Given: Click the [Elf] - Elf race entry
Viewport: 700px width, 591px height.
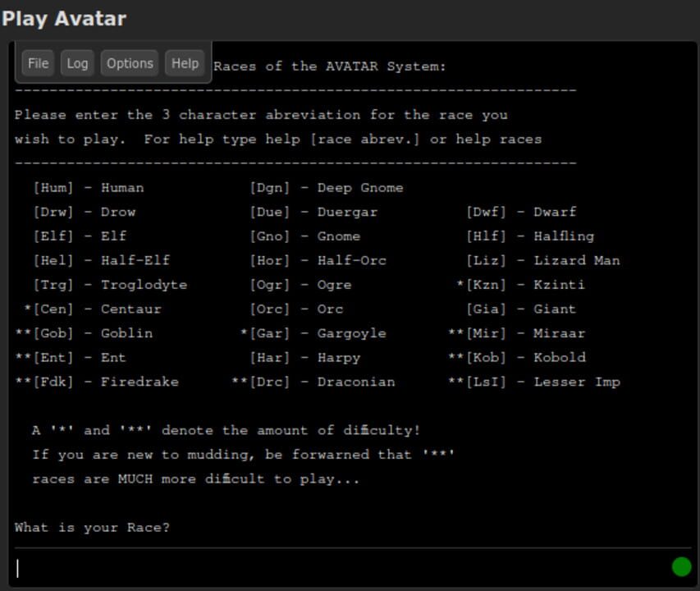Looking at the screenshot, I should [x=80, y=236].
